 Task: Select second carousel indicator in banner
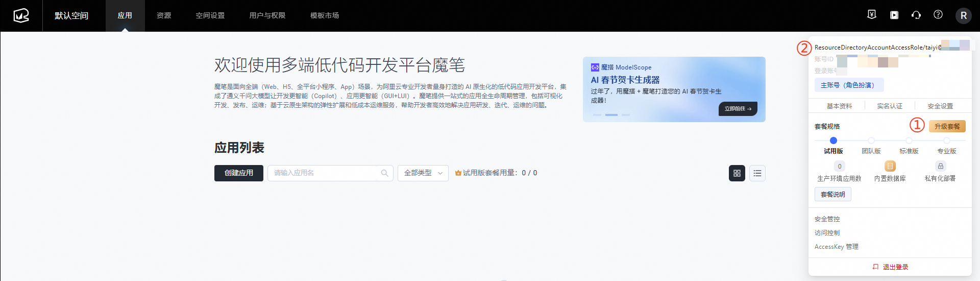pyautogui.click(x=611, y=115)
